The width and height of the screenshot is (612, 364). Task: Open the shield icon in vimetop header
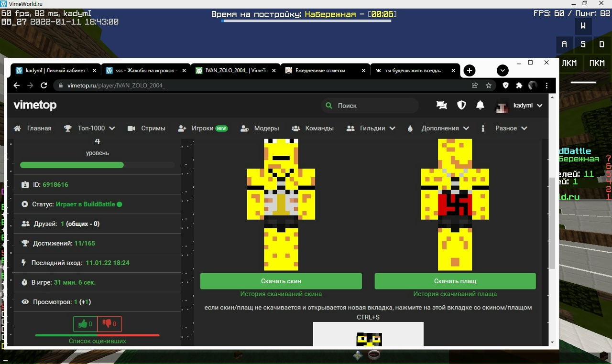(x=461, y=106)
